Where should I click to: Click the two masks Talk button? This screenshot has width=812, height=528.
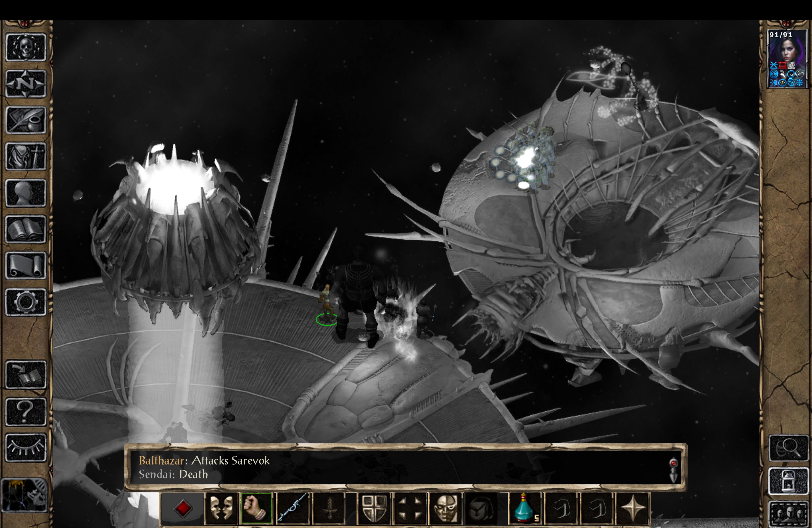coord(221,509)
